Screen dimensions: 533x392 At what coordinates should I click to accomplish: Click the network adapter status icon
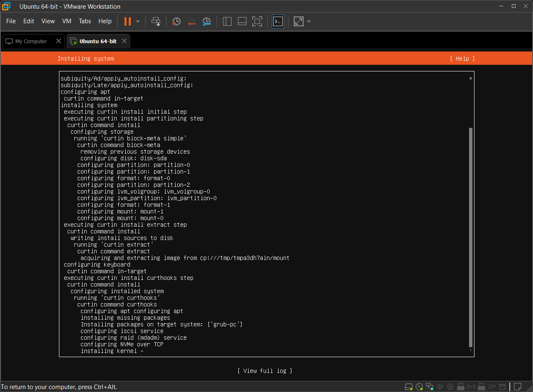pos(430,387)
